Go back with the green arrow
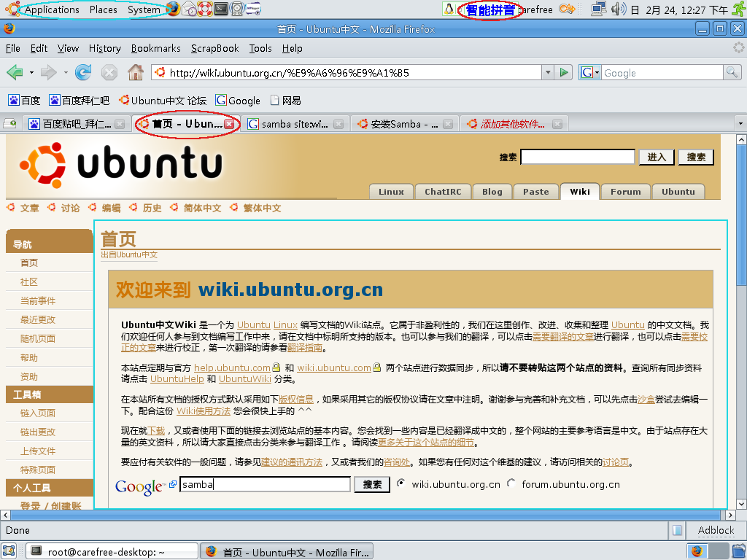Viewport: 747px width, 560px height. point(15,72)
